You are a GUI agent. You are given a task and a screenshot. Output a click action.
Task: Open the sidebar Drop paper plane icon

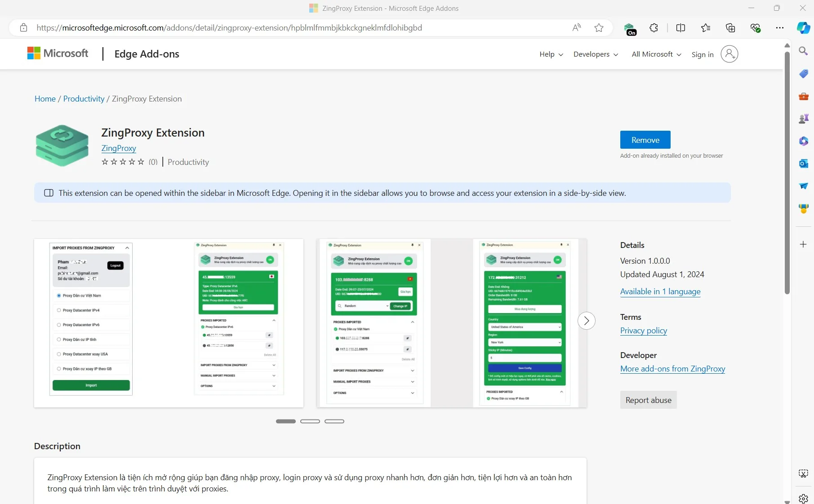pyautogui.click(x=803, y=186)
